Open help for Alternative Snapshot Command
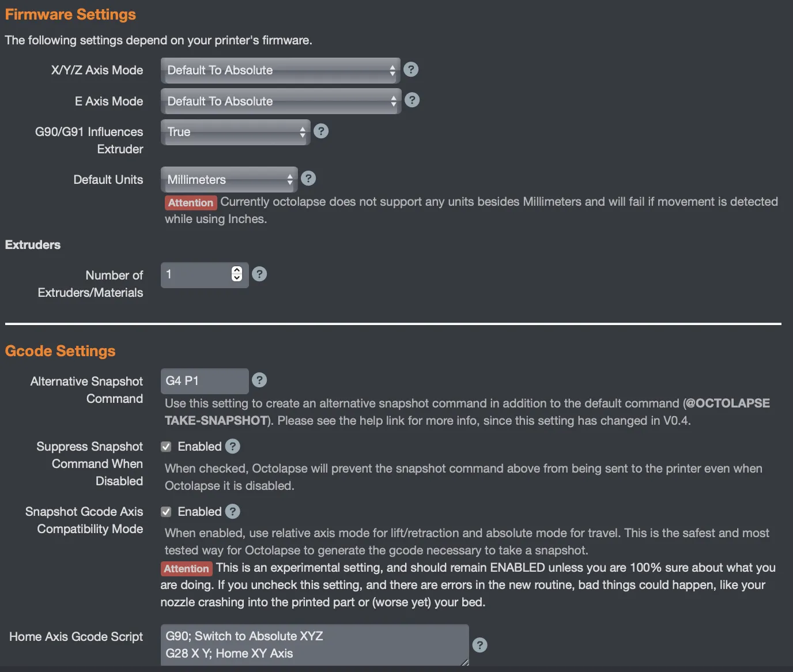793x672 pixels. coord(260,380)
